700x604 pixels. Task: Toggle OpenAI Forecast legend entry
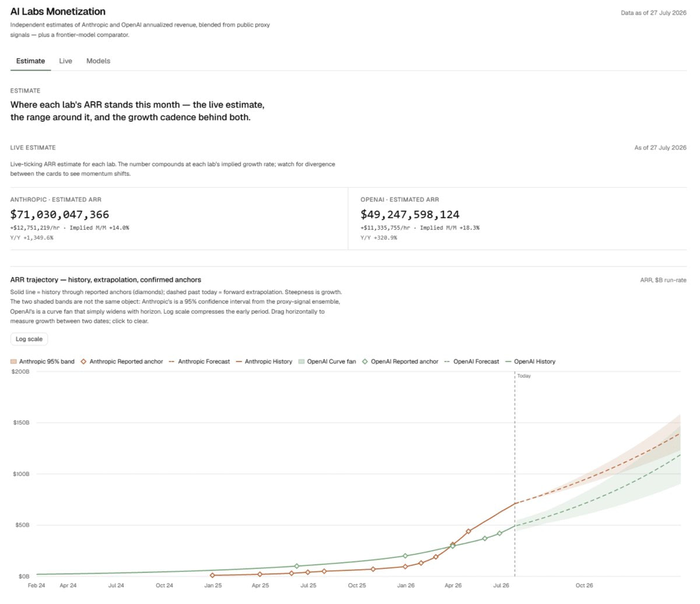472,361
